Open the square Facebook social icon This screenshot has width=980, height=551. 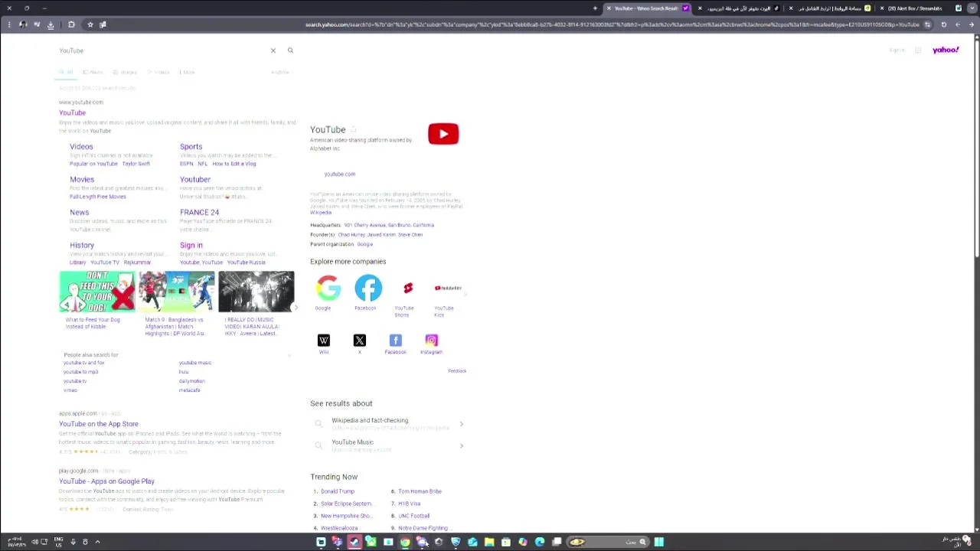coord(396,341)
